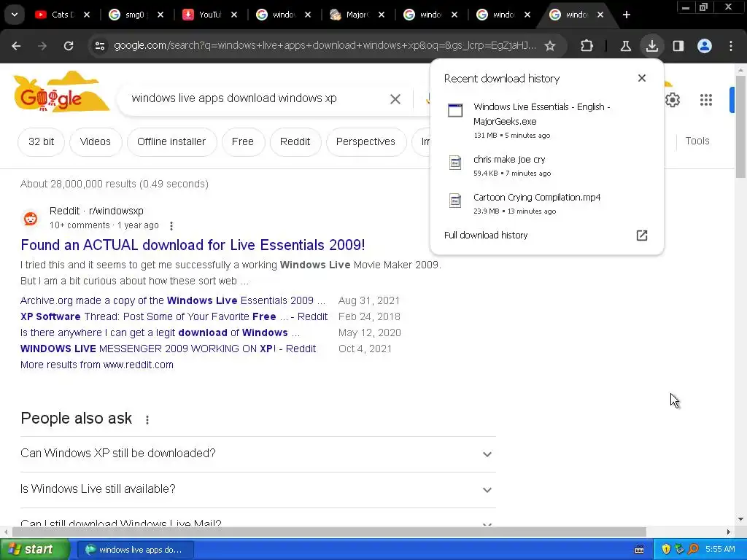Image resolution: width=747 pixels, height=560 pixels.
Task: Filter results by 32 bit
Action: [41, 142]
